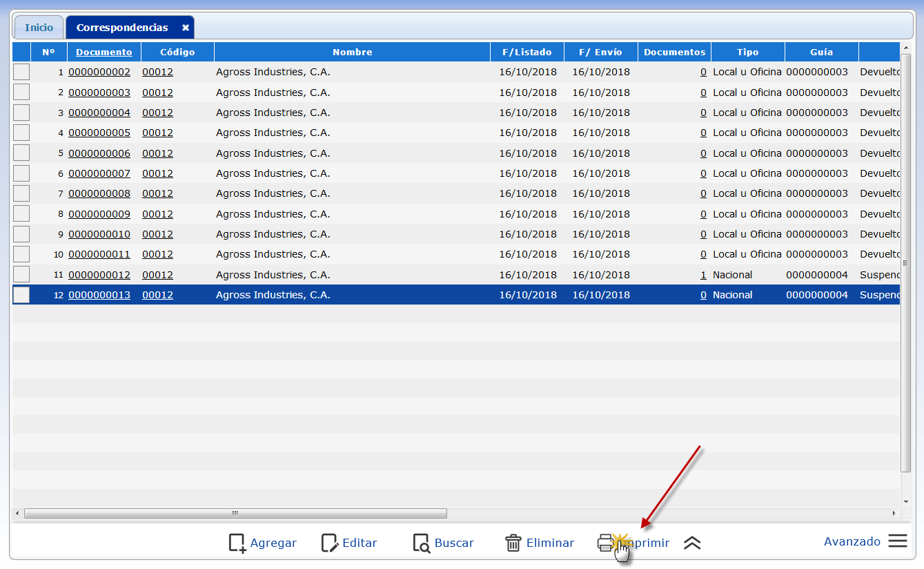Expand toolbar with double chevron up
Image resolution: width=924 pixels, height=569 pixels.
(x=692, y=543)
